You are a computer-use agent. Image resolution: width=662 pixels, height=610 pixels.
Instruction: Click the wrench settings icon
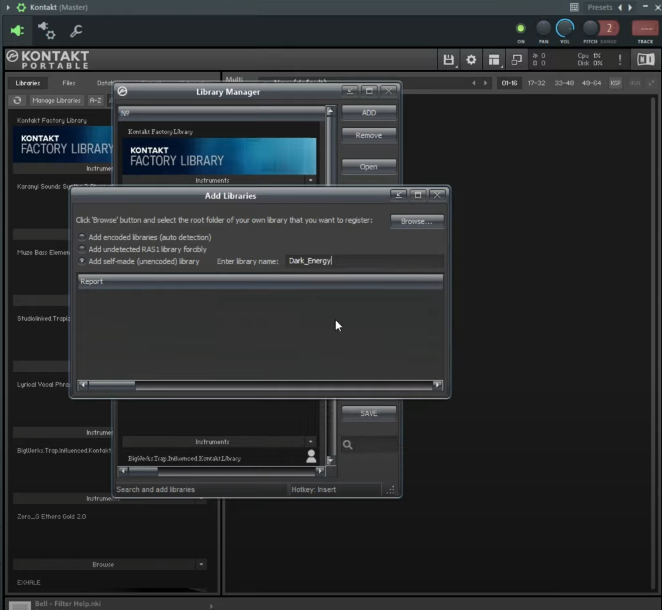pos(76,31)
